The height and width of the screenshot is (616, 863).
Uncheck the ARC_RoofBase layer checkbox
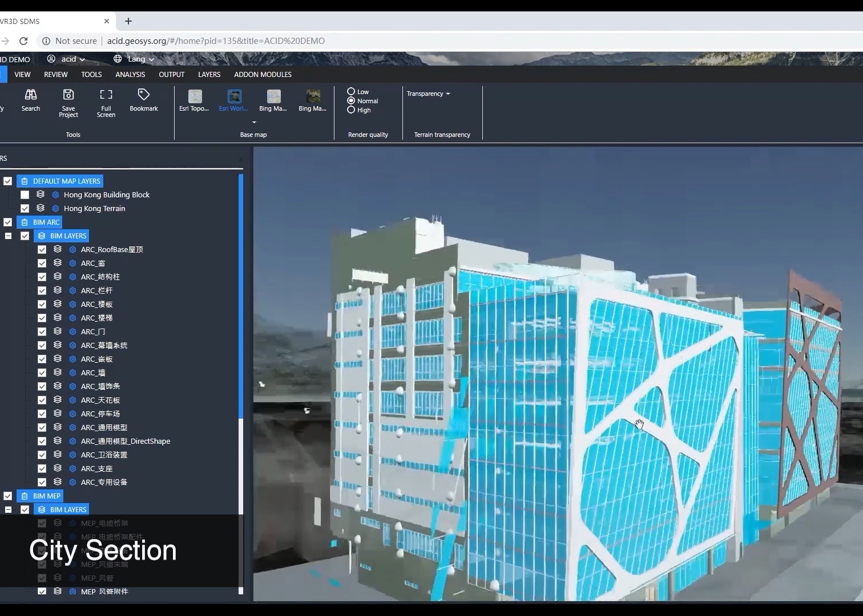(42, 249)
